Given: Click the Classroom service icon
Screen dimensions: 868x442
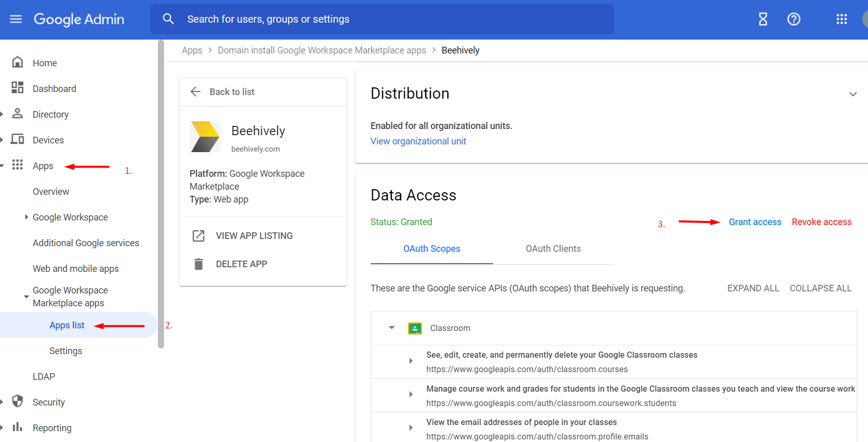Looking at the screenshot, I should (415, 328).
